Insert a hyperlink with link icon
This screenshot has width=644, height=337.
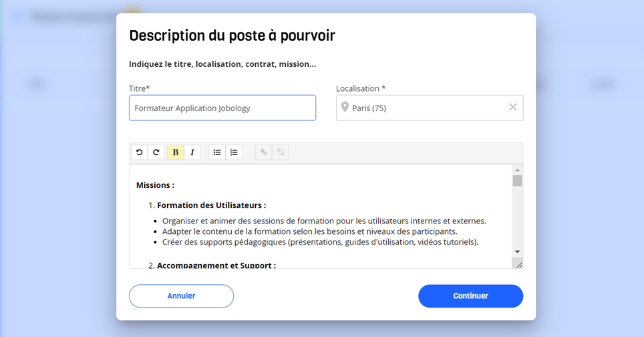[264, 152]
